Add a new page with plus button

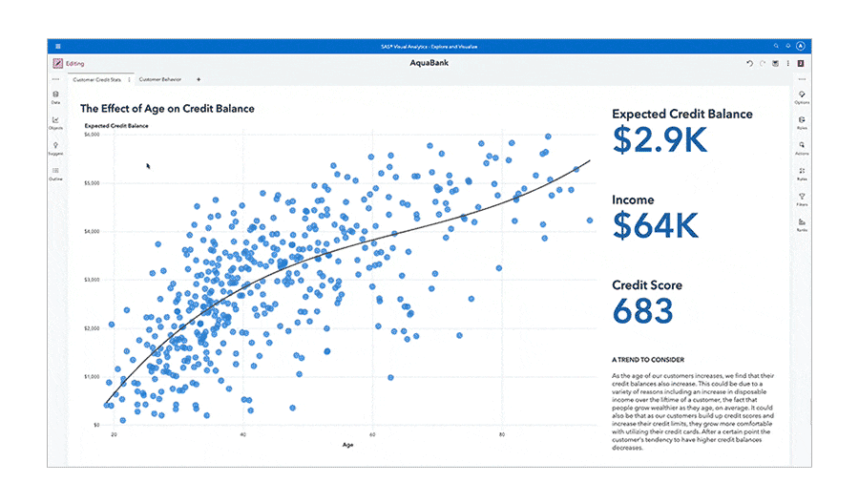coord(199,79)
